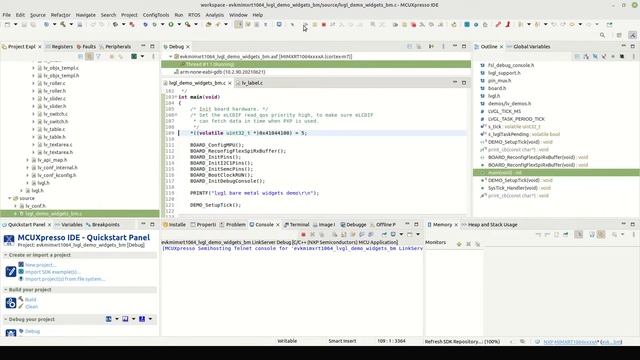Select Thread #1 row in Debug view
This screenshot has height=360, width=640.
(316, 64)
